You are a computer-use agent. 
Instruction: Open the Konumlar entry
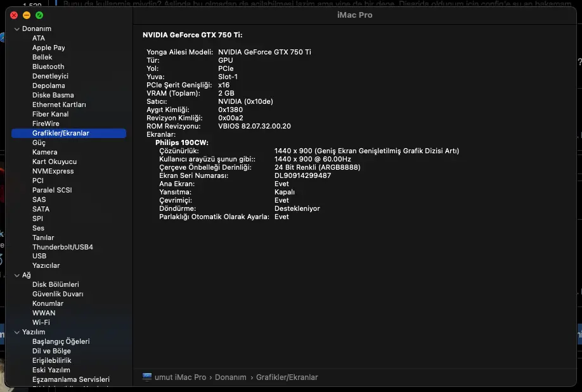point(48,303)
